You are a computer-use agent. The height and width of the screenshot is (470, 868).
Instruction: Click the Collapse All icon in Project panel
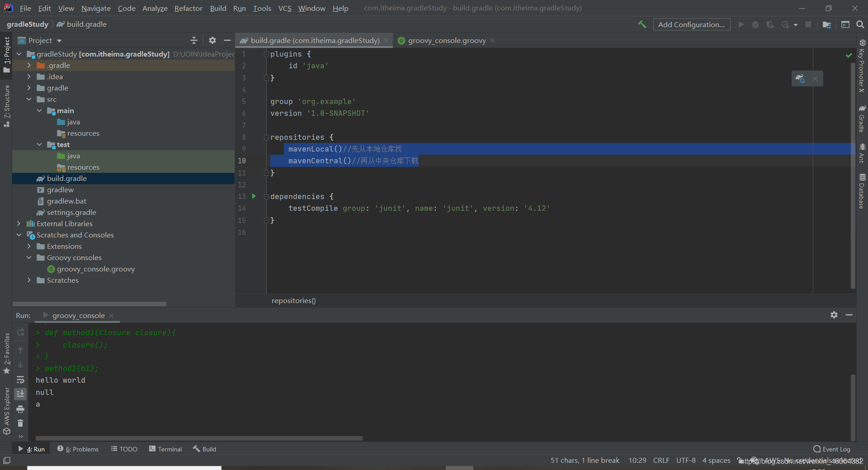coord(194,40)
